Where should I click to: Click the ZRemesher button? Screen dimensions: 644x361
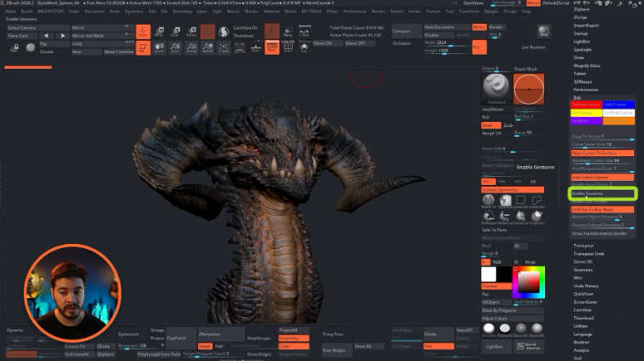[x=221, y=334]
